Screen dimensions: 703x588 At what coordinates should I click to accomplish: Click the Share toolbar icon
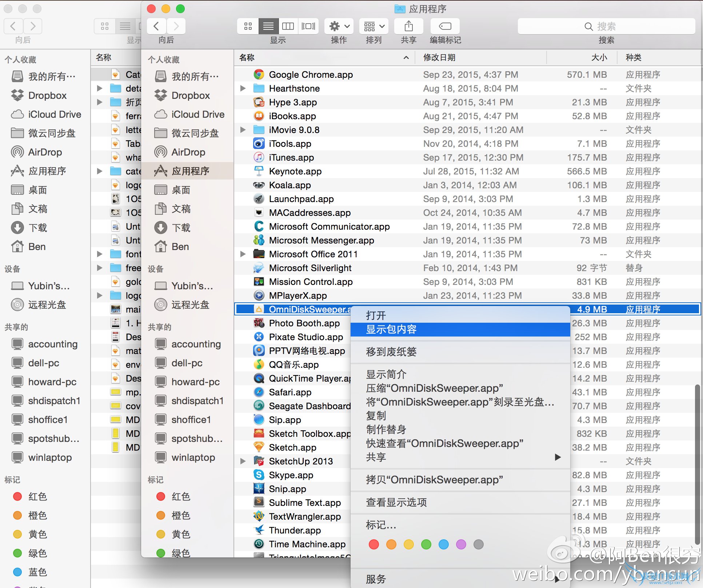click(x=408, y=26)
